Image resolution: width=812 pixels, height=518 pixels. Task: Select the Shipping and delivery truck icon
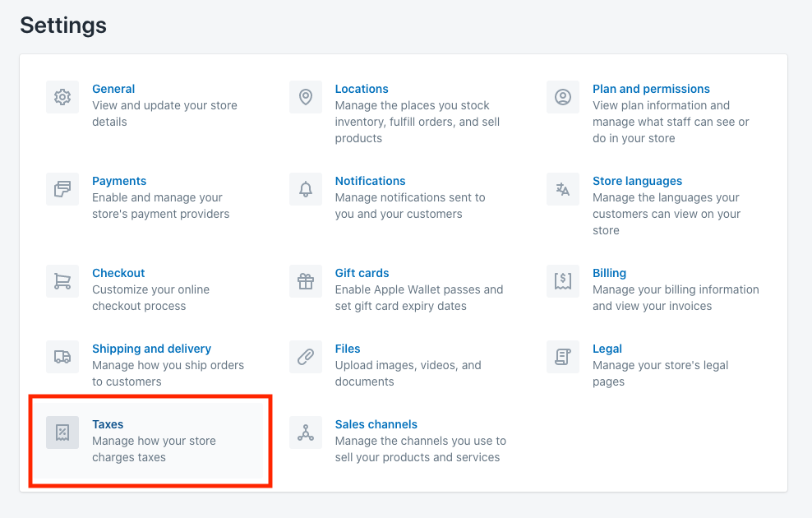[62, 357]
